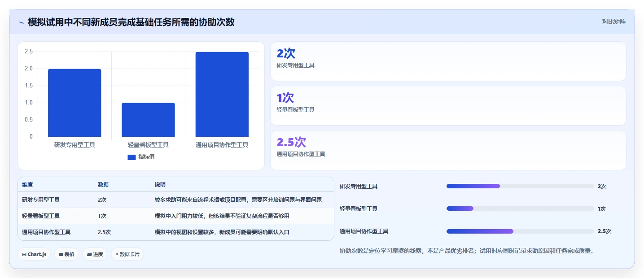Click the 轻量看板型工具 progress bar
Viewport: 644px width, 278px height.
click(520, 208)
